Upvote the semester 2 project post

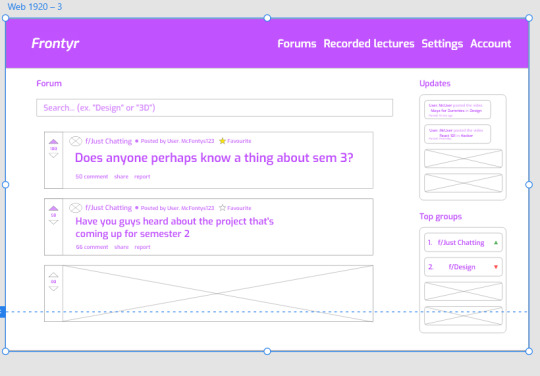[53, 208]
